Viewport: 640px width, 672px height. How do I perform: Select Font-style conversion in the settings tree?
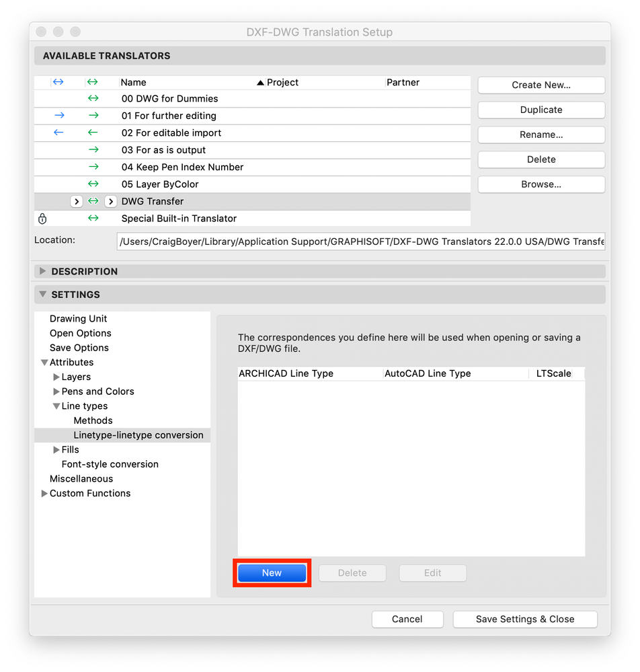(110, 464)
